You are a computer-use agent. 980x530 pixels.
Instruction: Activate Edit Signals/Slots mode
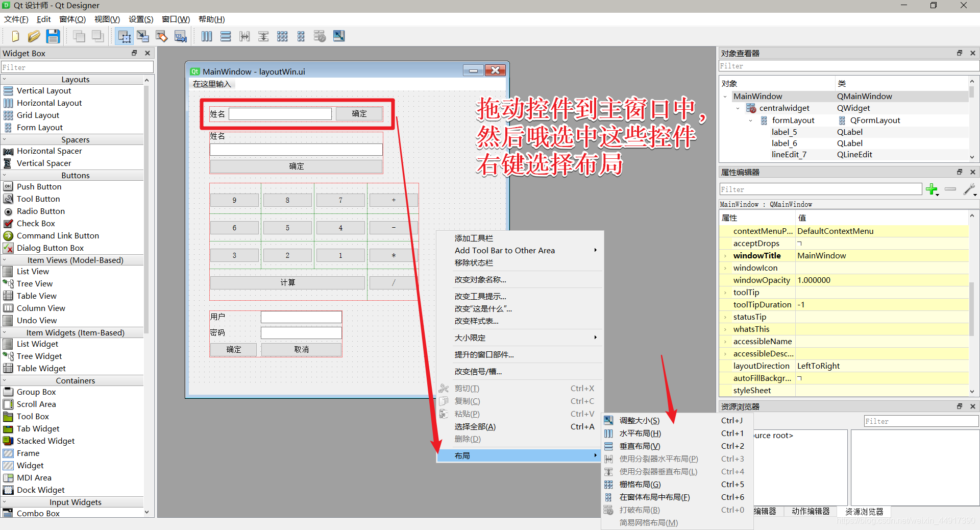[x=143, y=36]
